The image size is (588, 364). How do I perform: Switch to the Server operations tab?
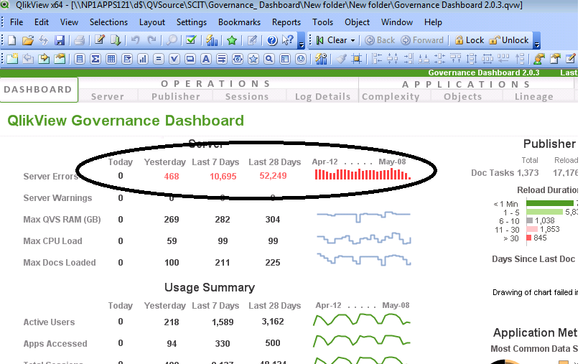point(108,97)
